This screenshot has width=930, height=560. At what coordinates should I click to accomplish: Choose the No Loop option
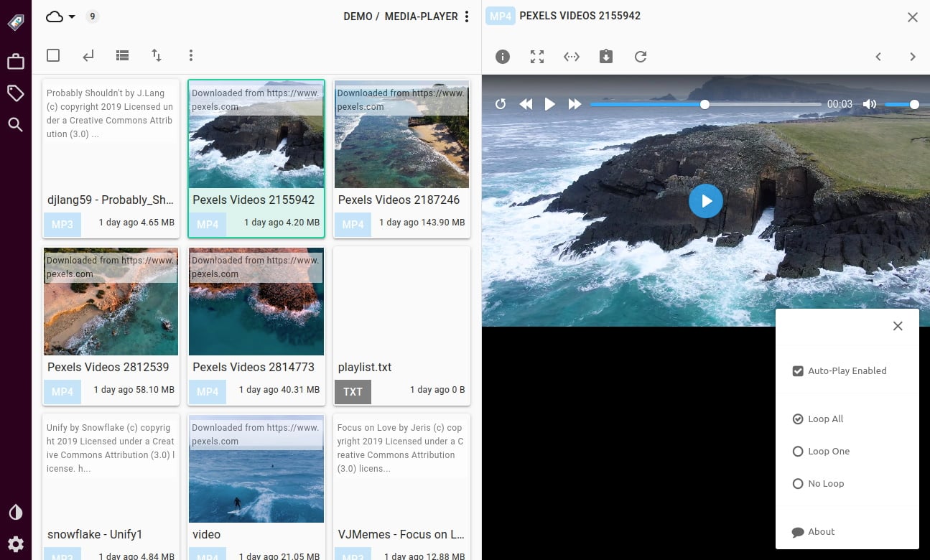tap(798, 484)
